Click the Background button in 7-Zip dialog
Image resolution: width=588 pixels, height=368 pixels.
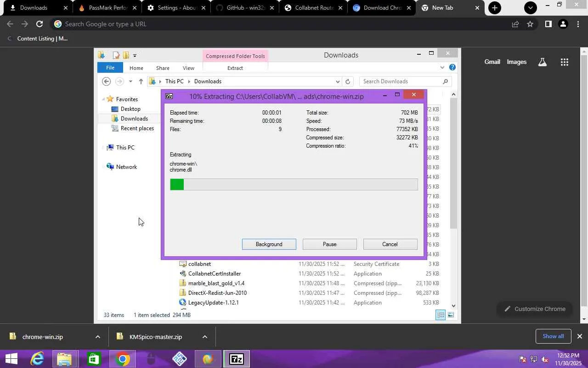(x=269, y=244)
